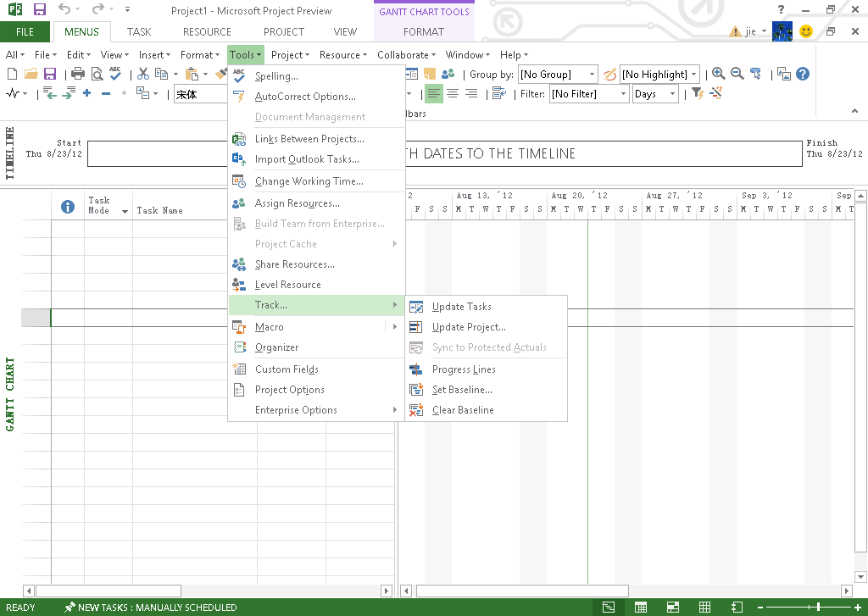This screenshot has height=616, width=868.
Task: Switch to the FORMAT ribbon tab
Action: pos(424,32)
